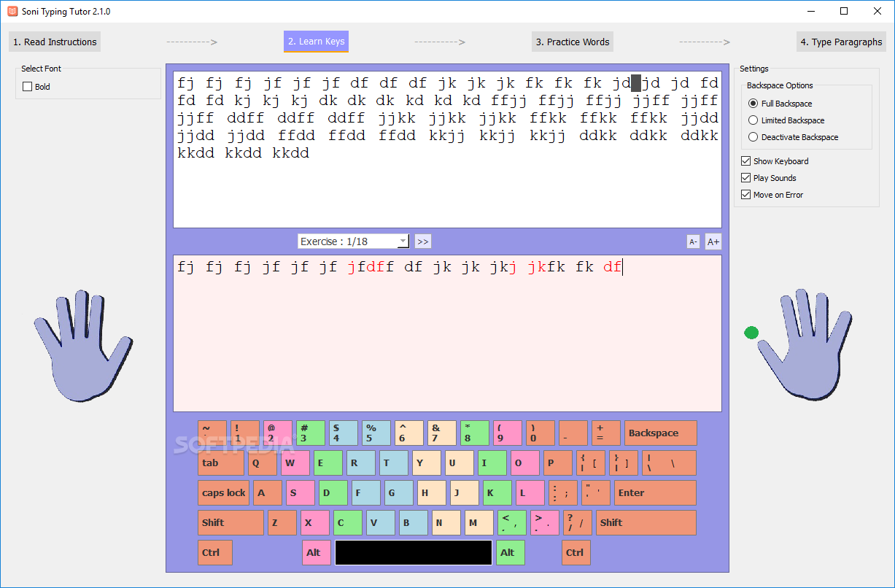Viewport: 895px width, 588px height.
Task: Click the J key on keyboard
Action: (465, 492)
